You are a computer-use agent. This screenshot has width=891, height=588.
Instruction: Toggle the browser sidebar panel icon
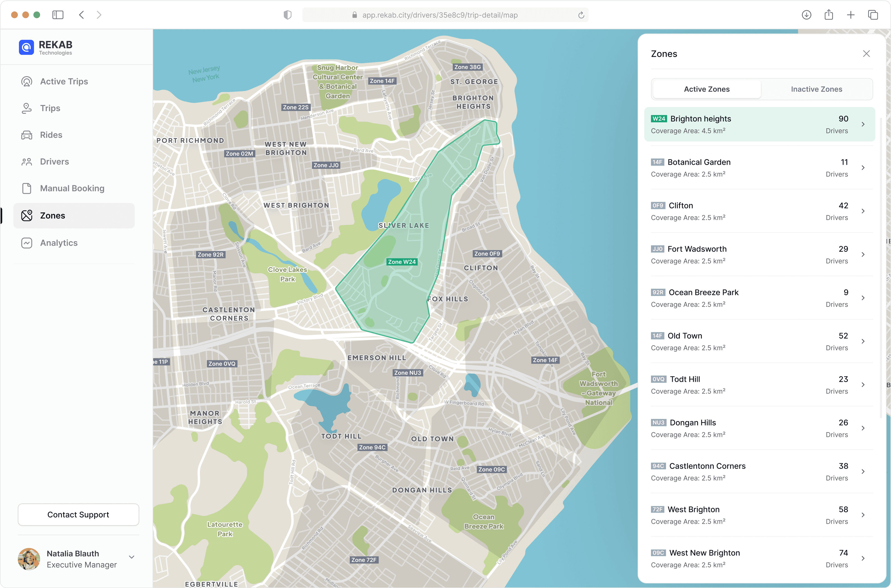pos(58,15)
